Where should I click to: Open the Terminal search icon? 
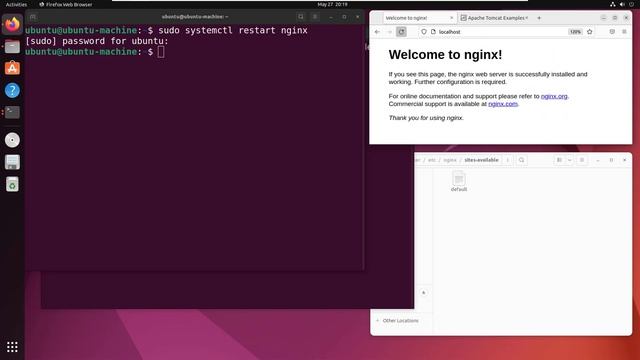(x=301, y=17)
